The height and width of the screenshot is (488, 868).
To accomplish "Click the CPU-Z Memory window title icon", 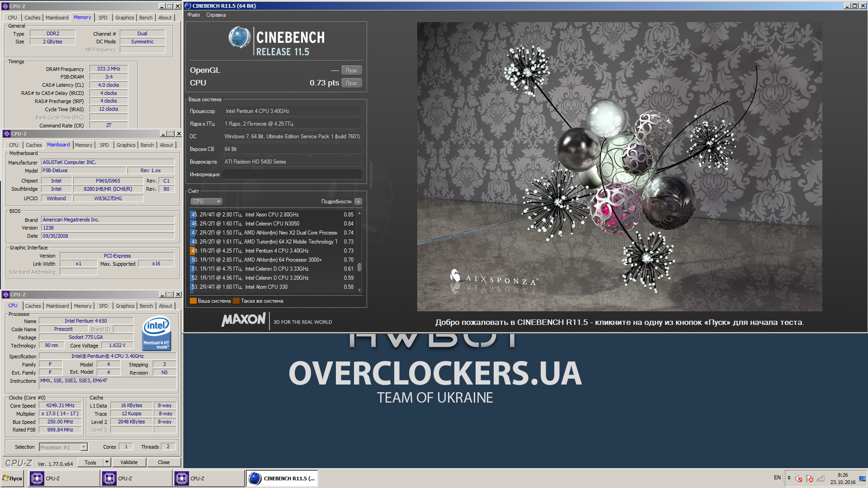I will pyautogui.click(x=5, y=6).
